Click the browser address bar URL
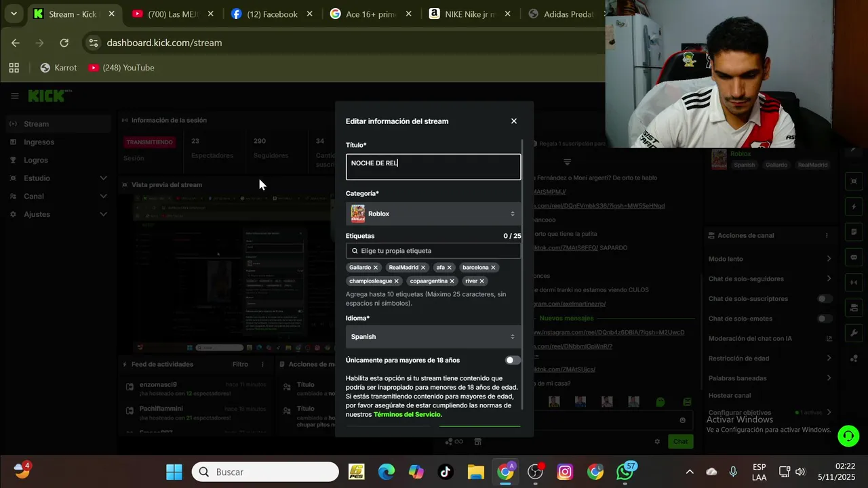 coord(164,43)
